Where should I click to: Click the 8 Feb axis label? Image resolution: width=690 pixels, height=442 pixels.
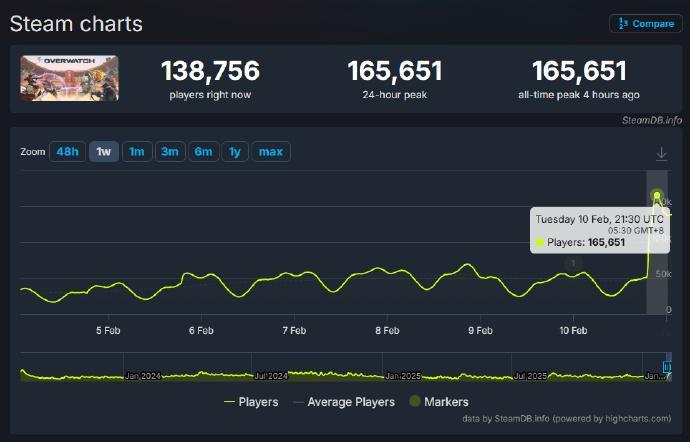click(387, 331)
